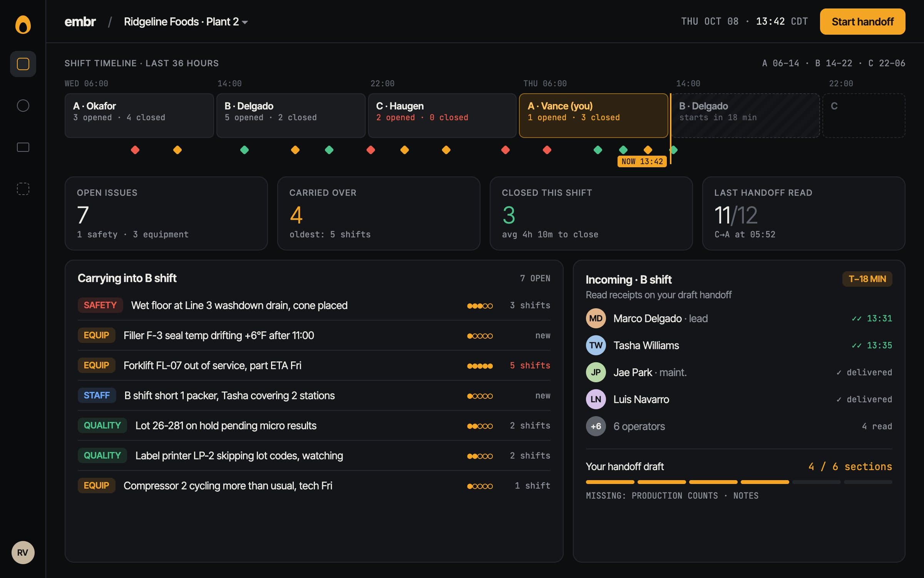Select the A · Okafor shift block
The height and width of the screenshot is (578, 924).
139,116
